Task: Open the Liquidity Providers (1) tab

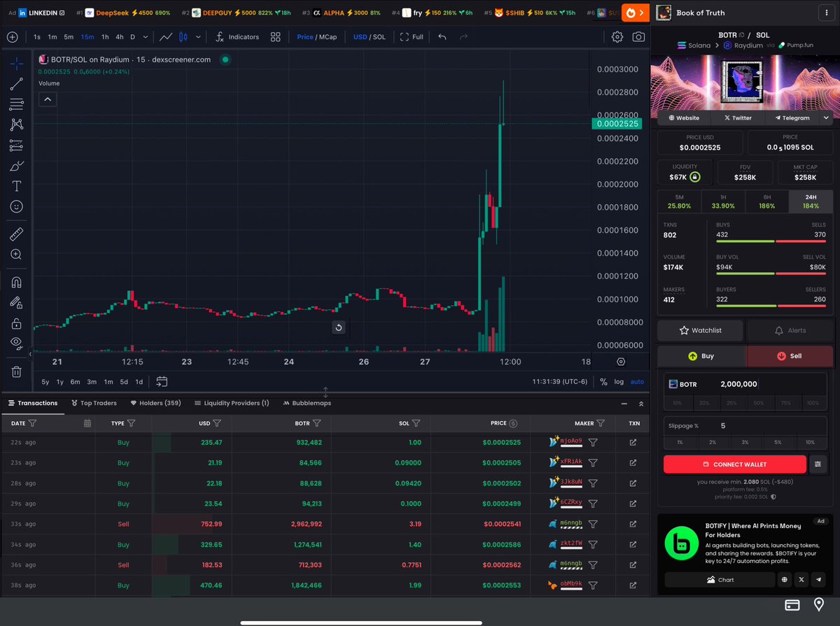Action: (232, 403)
